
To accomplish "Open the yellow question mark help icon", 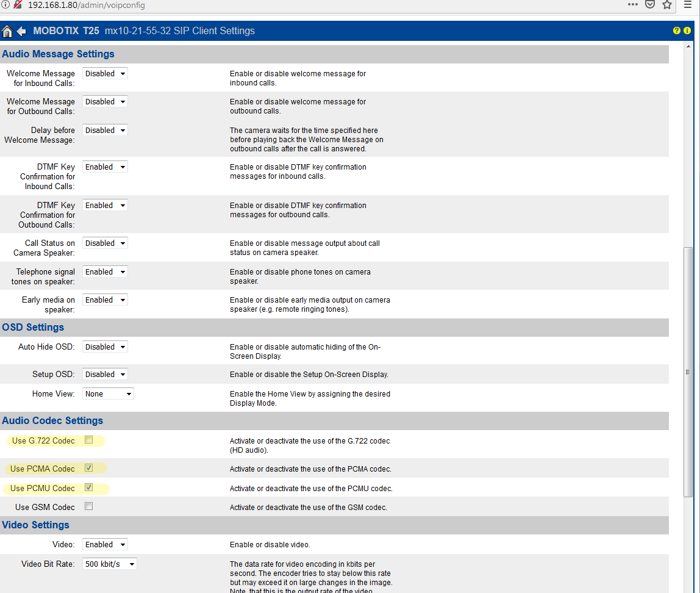I will (677, 31).
